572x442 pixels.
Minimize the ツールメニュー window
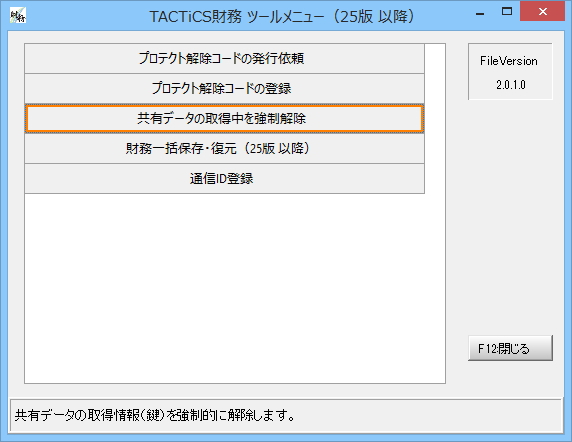coord(480,13)
